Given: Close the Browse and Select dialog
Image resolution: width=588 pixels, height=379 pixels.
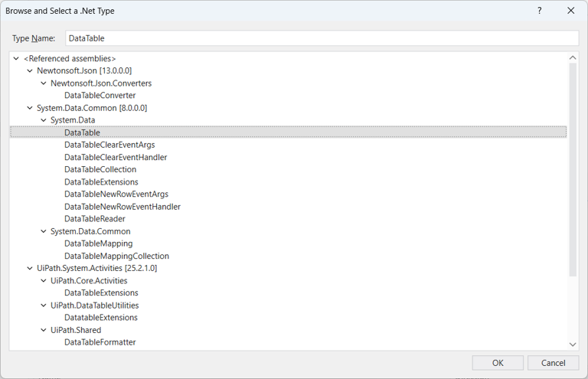Looking at the screenshot, I should (570, 11).
